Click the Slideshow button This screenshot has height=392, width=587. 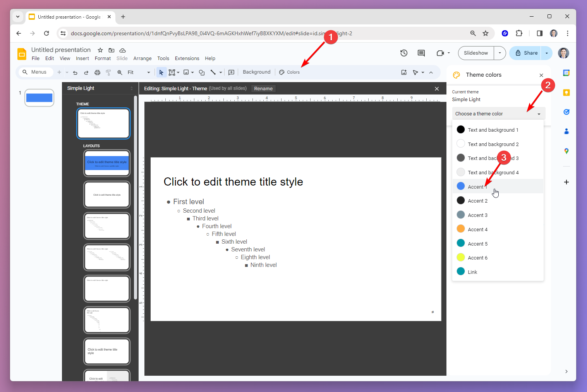476,53
